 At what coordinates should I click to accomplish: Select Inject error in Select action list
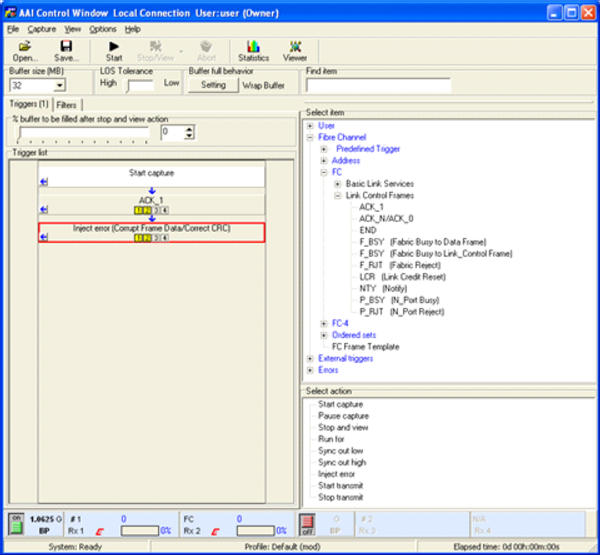pyautogui.click(x=335, y=474)
